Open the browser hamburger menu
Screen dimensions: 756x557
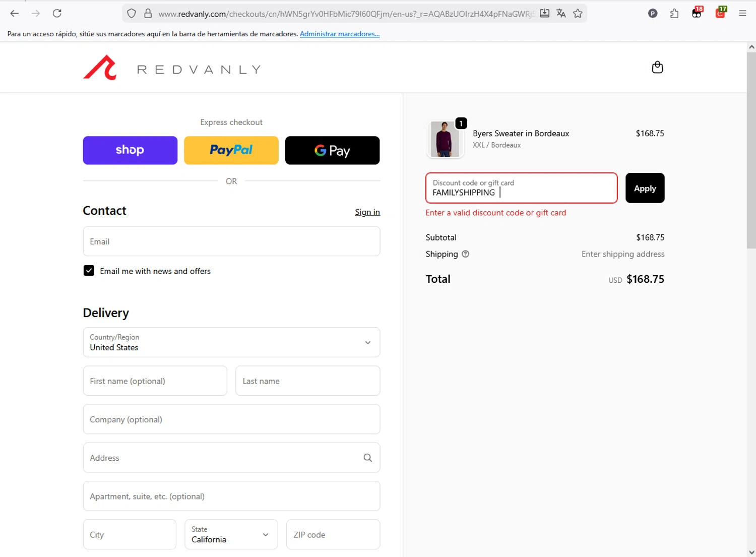click(x=742, y=14)
